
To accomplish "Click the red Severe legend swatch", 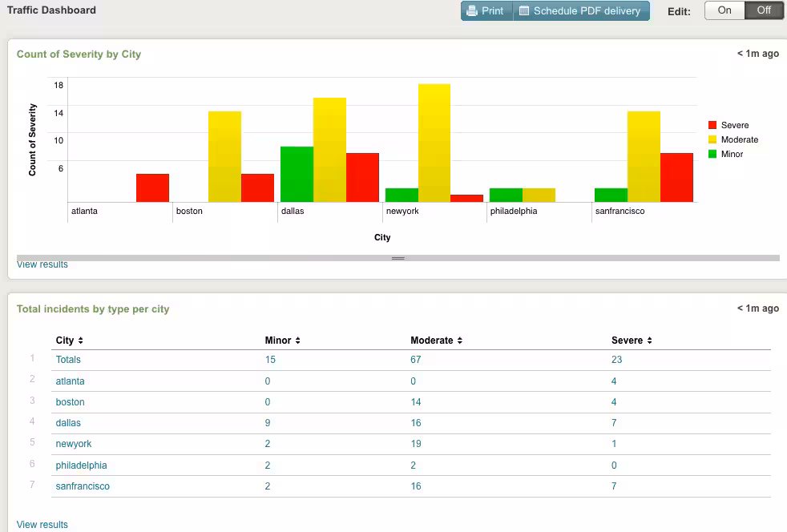I will [x=712, y=125].
